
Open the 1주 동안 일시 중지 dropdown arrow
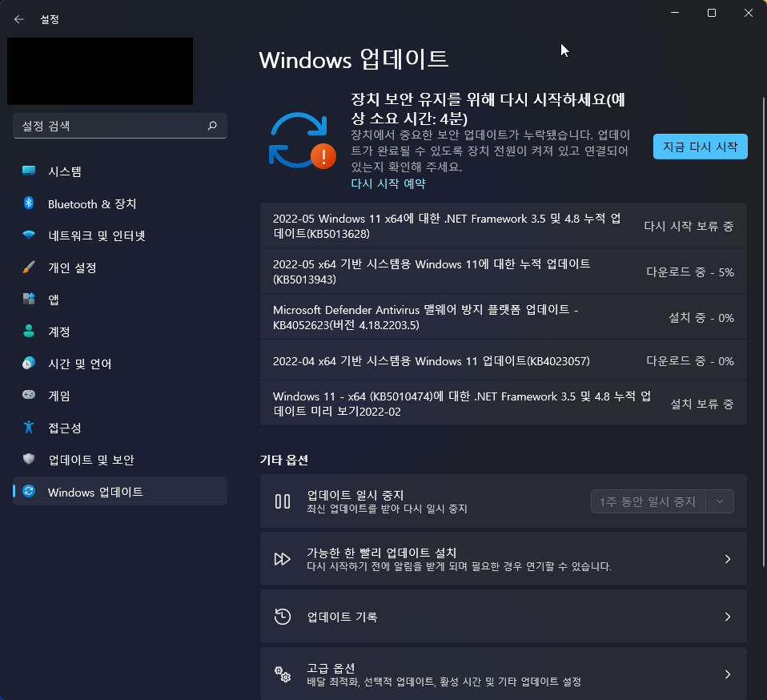coord(720,501)
